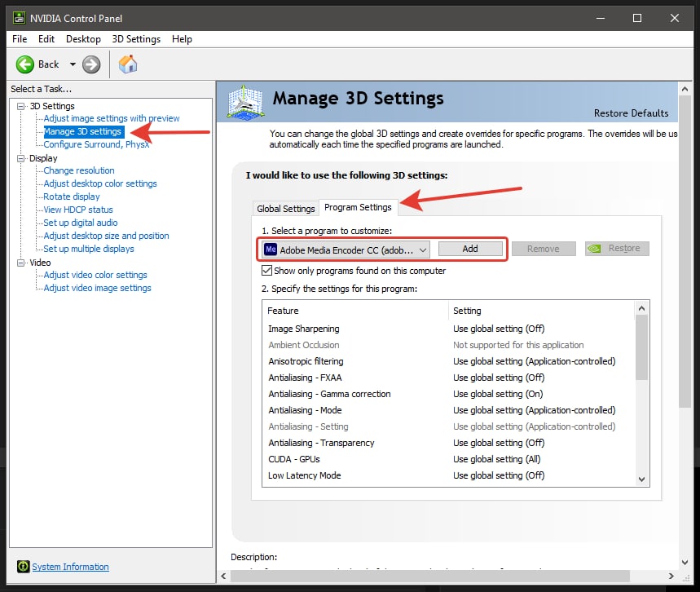Screen dimensions: 700x592
Task: Click the settings list scroll-down arrow
Action: point(641,479)
